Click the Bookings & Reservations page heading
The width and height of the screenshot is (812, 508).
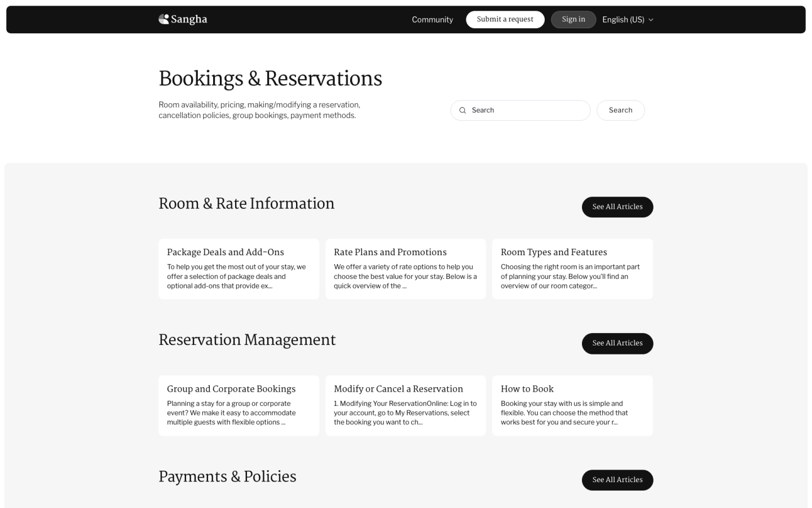point(270,78)
